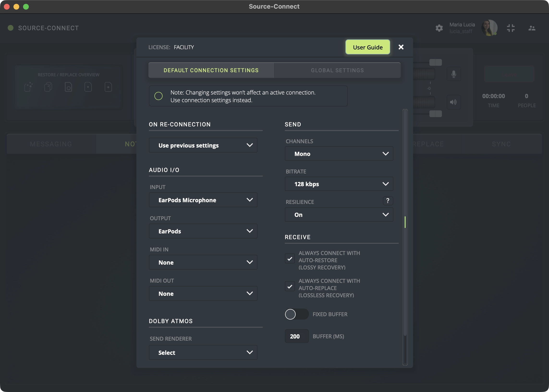Click the third Restore/Replace overview file icon
The width and height of the screenshot is (549, 392).
coord(68,87)
